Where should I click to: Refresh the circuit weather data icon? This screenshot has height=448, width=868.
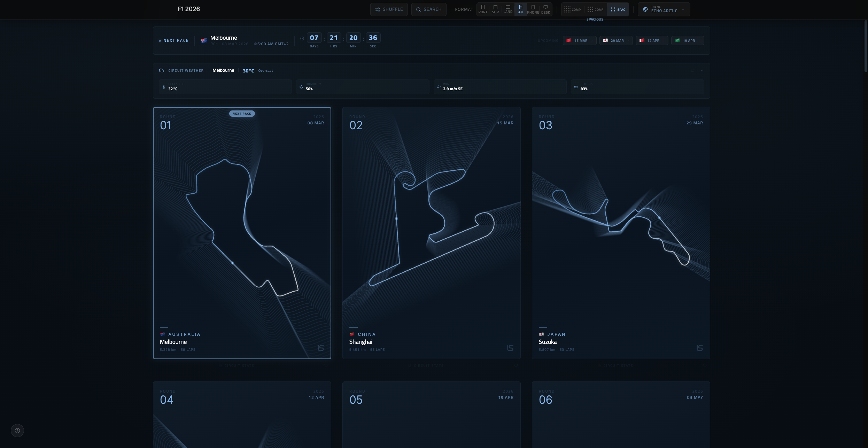click(693, 70)
